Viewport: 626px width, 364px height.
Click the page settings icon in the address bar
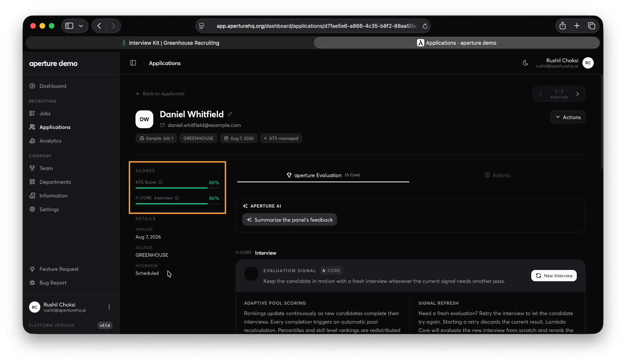[x=202, y=26]
